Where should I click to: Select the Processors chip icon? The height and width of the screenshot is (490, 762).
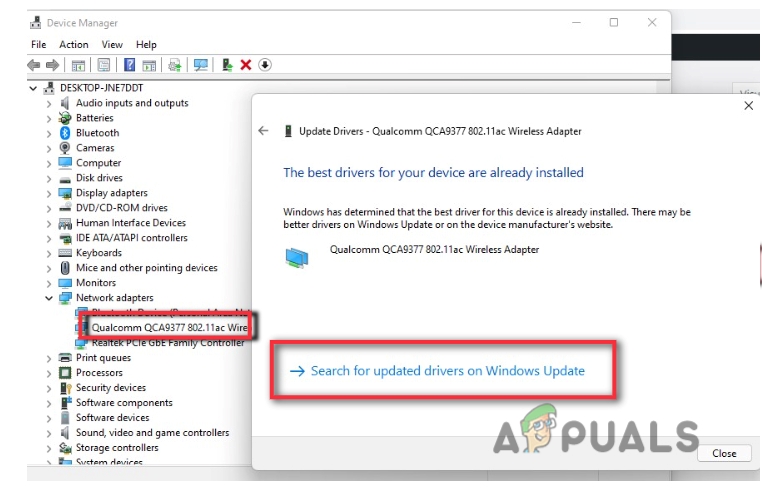(65, 373)
